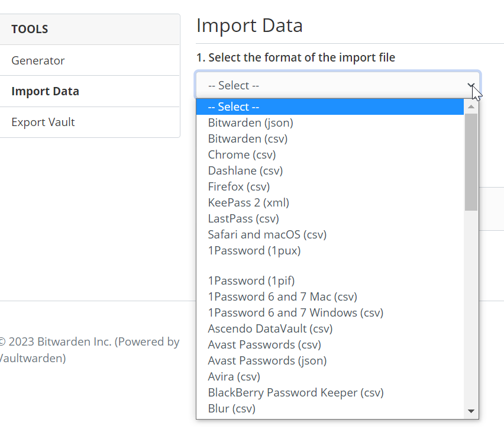Open the Generator tool page

[x=38, y=60]
